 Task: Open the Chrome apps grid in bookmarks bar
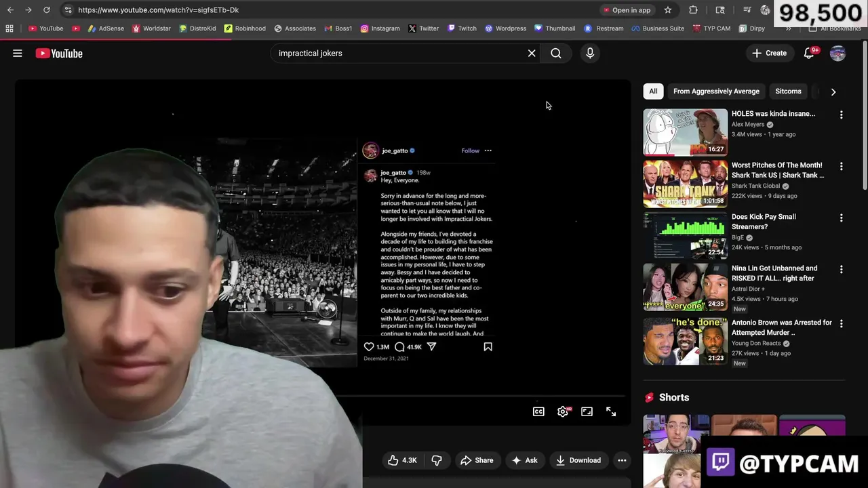(9, 28)
